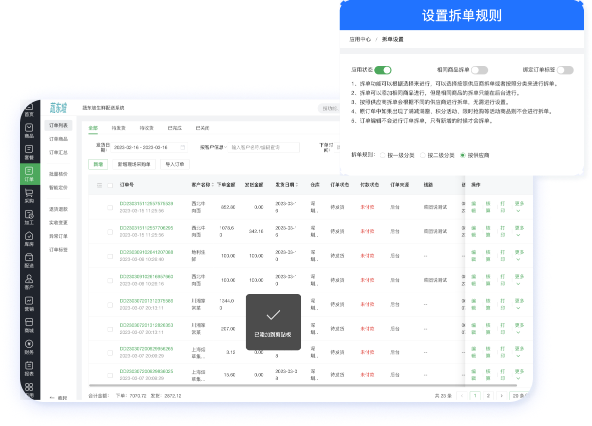This screenshot has height=426, width=592.
Task: Go to the 库房 warehouse icon
Action: pyautogui.click(x=29, y=239)
